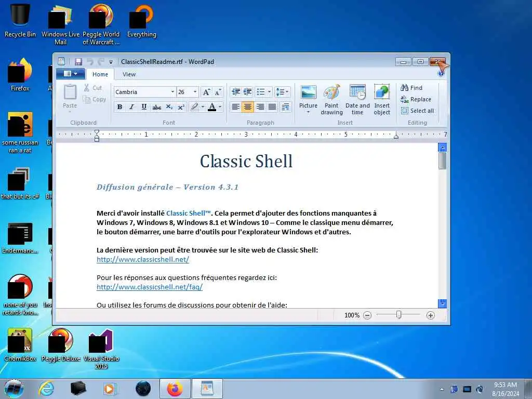
Task: Click the Decrease indent button
Action: pyautogui.click(x=236, y=92)
